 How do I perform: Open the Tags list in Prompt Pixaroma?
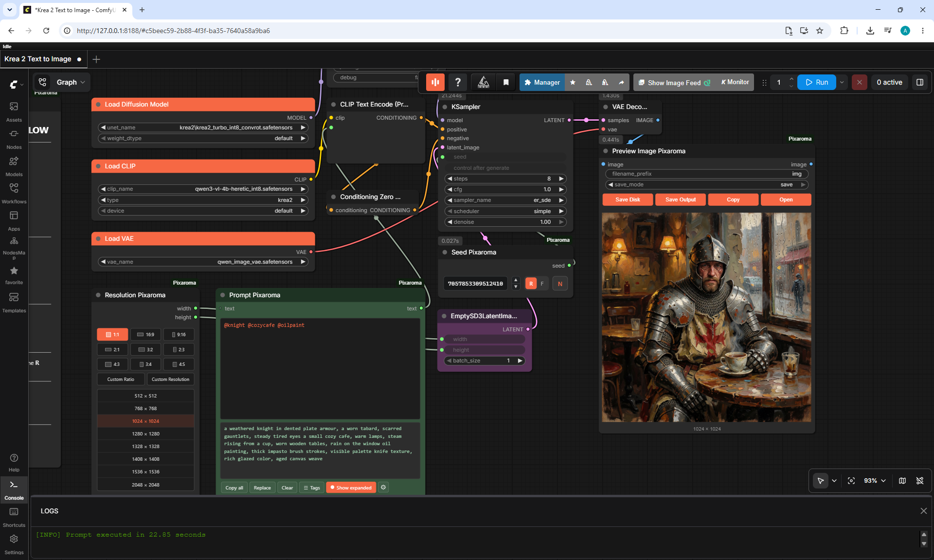click(x=311, y=488)
